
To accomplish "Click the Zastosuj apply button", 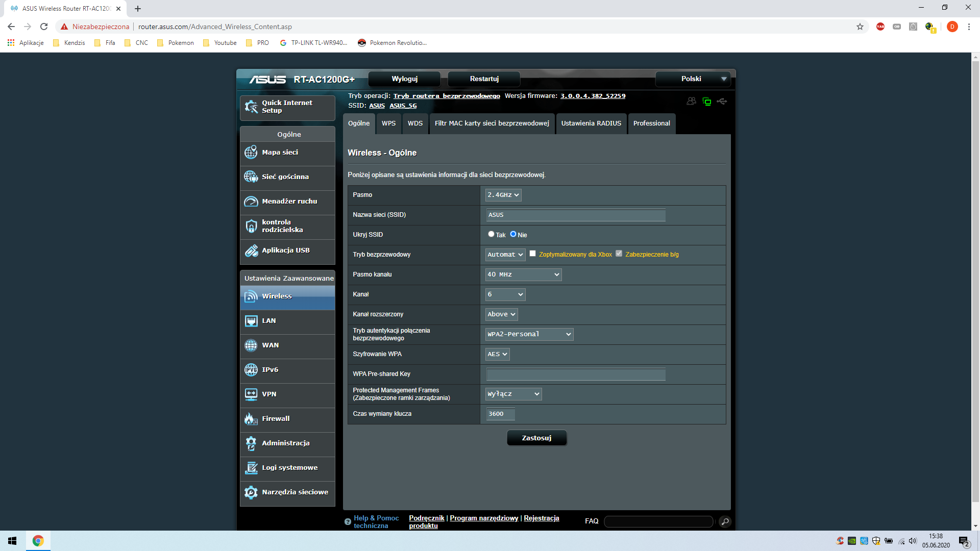I will (536, 438).
